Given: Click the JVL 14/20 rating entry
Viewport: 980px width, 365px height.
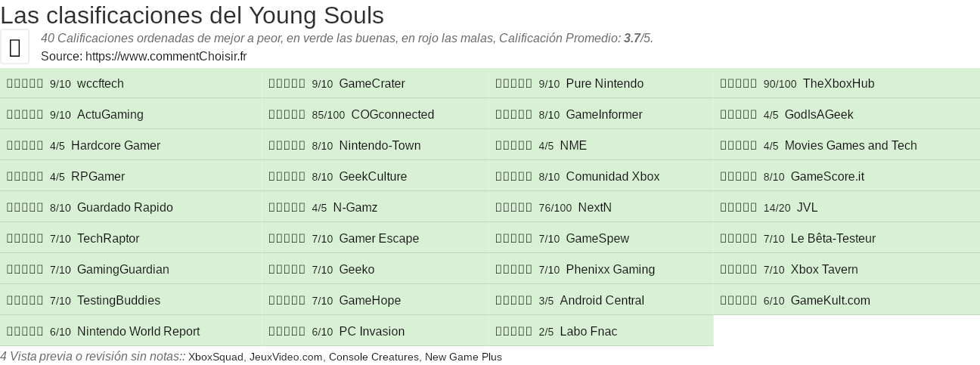Looking at the screenshot, I should point(807,208).
